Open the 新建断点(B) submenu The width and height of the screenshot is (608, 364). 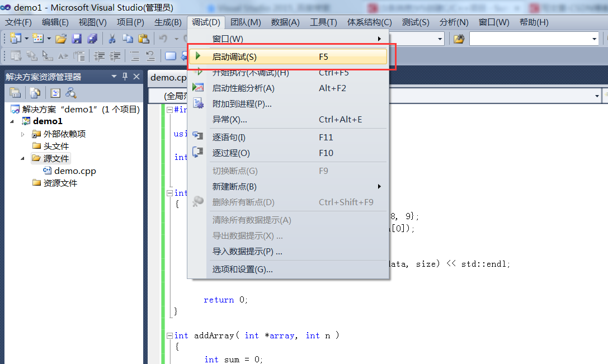(287, 186)
